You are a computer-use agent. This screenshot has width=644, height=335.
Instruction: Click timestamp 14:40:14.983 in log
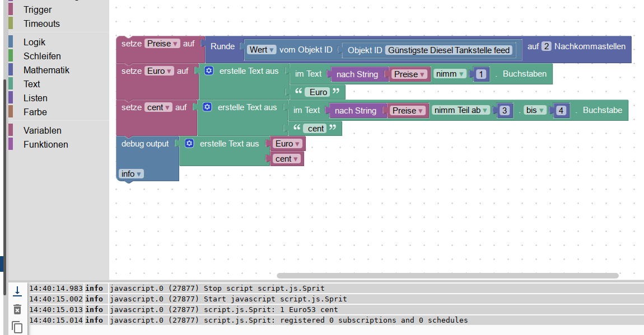point(56,288)
